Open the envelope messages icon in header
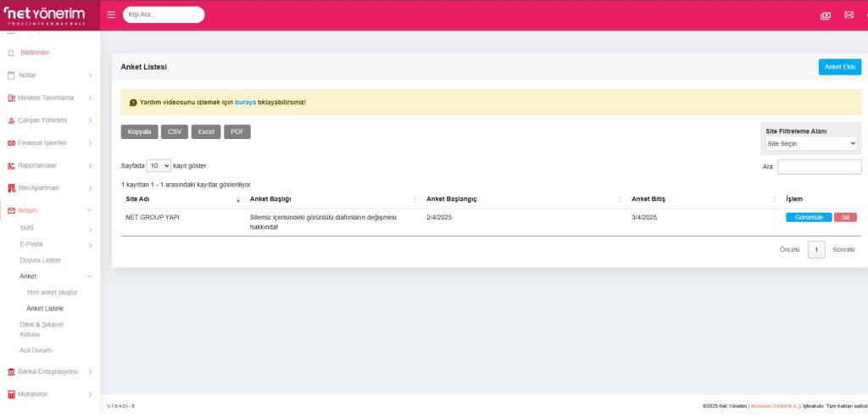The height and width of the screenshot is (417, 868). [849, 15]
